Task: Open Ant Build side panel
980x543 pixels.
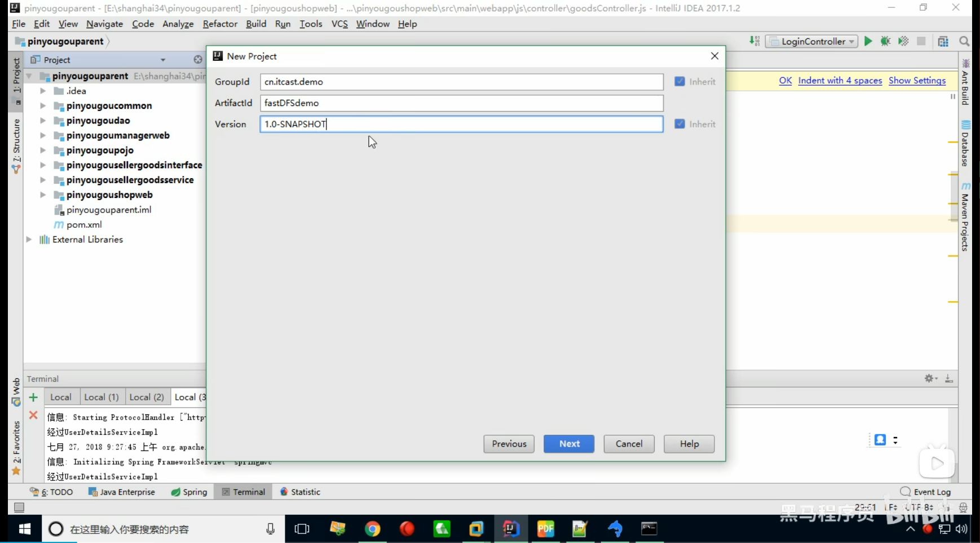Action: pyautogui.click(x=965, y=82)
